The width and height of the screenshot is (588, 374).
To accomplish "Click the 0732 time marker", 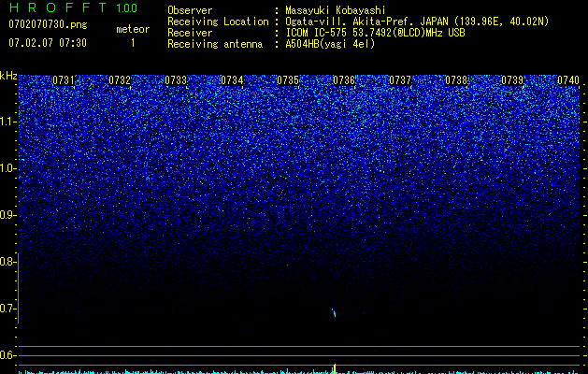I will click(x=120, y=80).
